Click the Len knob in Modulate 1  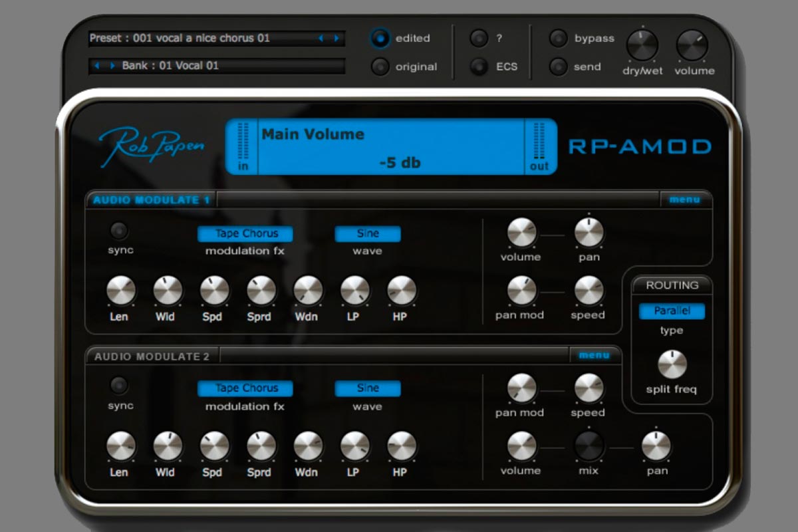click(x=121, y=291)
